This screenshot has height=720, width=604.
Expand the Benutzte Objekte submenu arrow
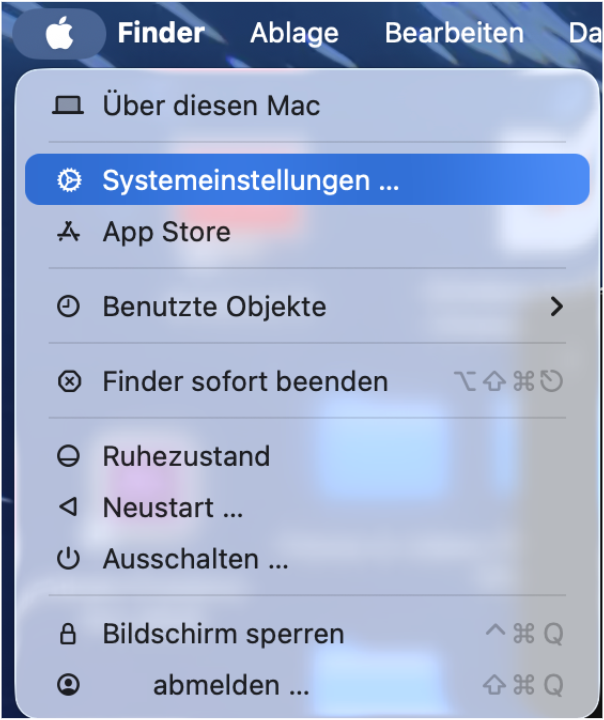557,307
